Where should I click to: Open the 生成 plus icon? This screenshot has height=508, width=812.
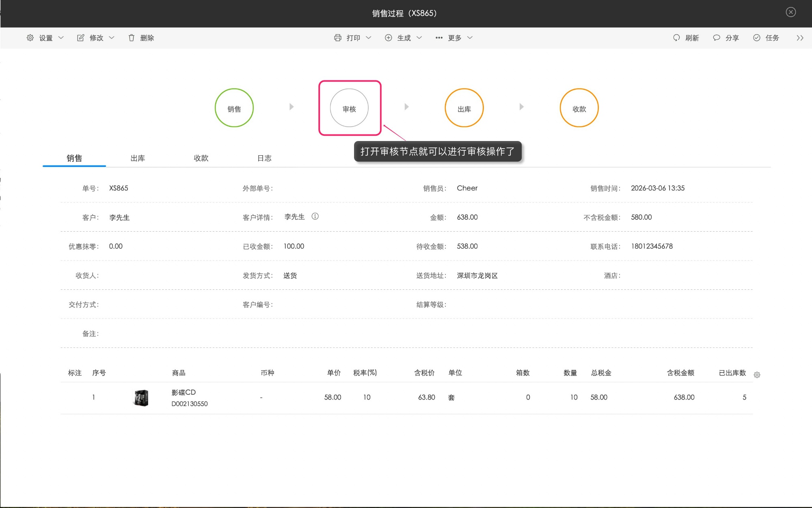388,37
